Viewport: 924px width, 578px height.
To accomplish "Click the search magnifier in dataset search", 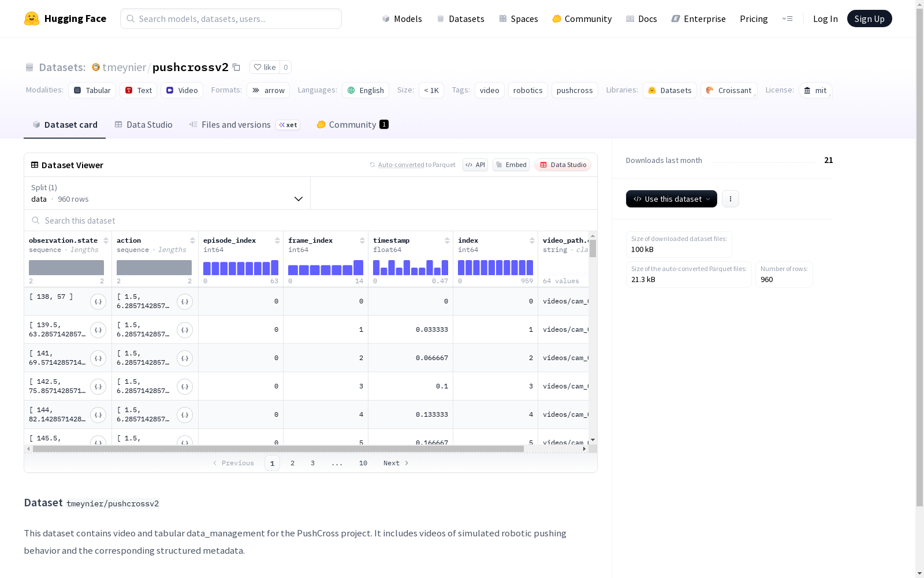I will click(36, 221).
